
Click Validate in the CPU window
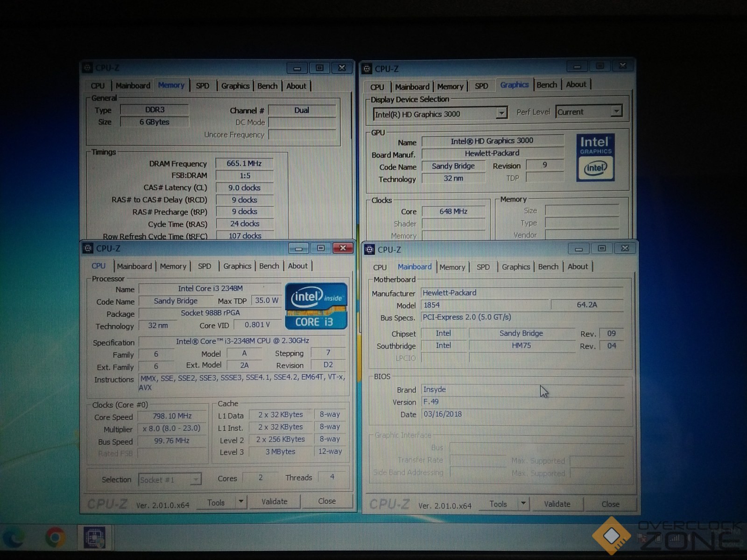(275, 502)
